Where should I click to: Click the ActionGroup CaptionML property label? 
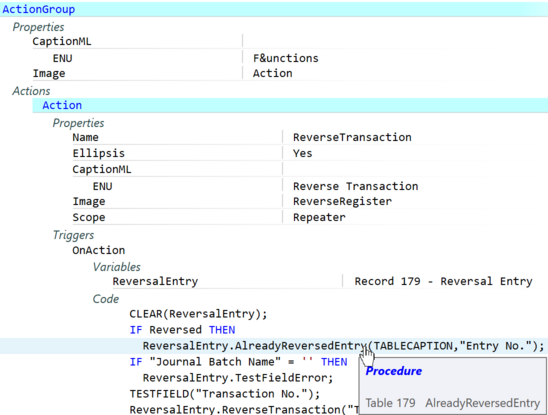tap(62, 42)
